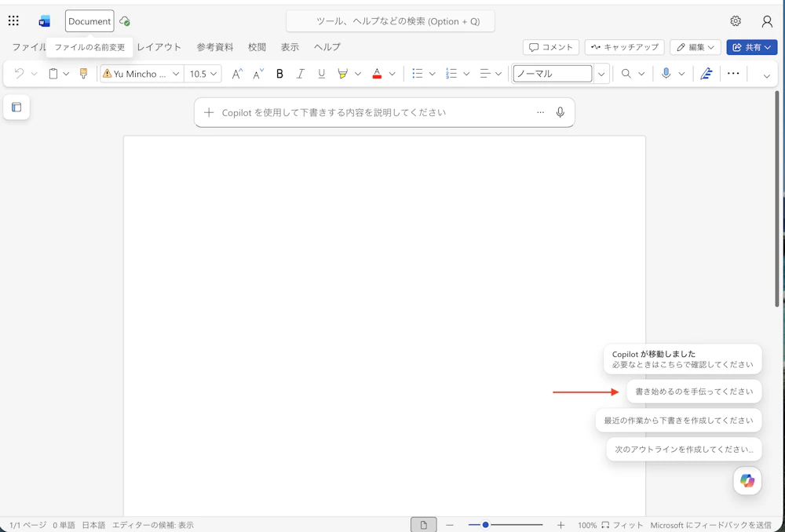Click the search box for tools and help
Screen dimensions: 785x532
click(390, 21)
